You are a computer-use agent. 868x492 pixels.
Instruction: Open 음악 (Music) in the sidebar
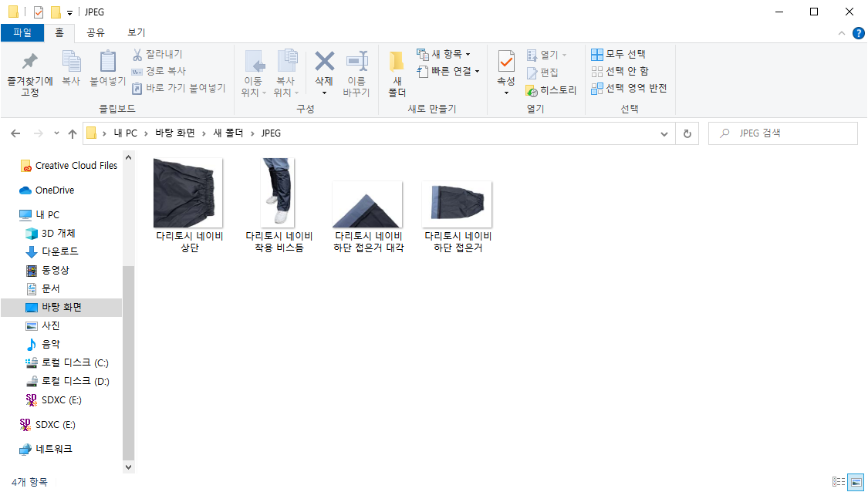pos(43,344)
